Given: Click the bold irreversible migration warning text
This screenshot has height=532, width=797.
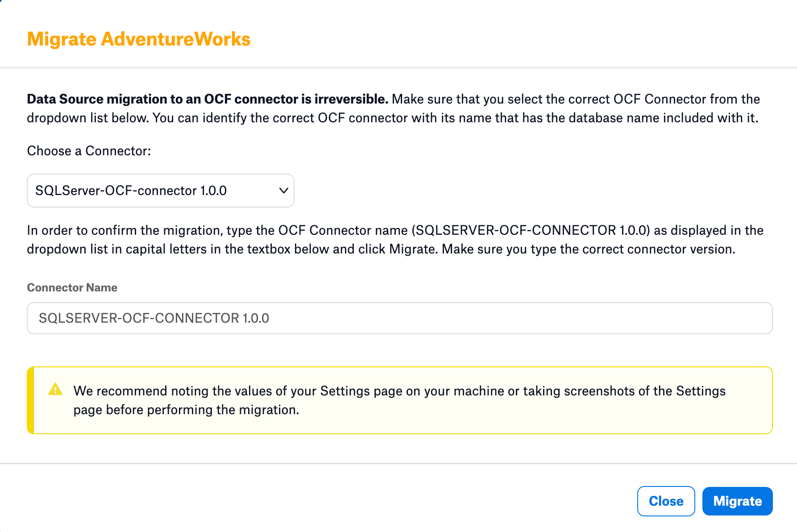Looking at the screenshot, I should point(208,99).
